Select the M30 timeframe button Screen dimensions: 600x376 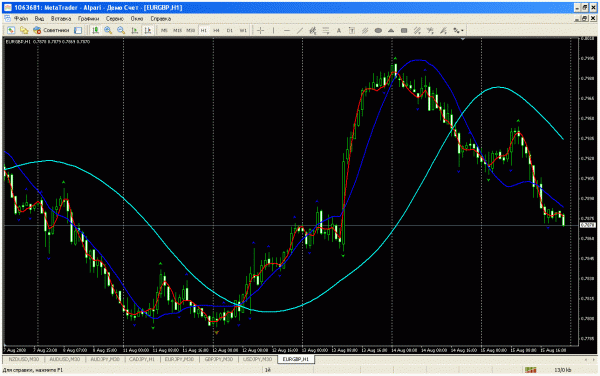[x=191, y=30]
